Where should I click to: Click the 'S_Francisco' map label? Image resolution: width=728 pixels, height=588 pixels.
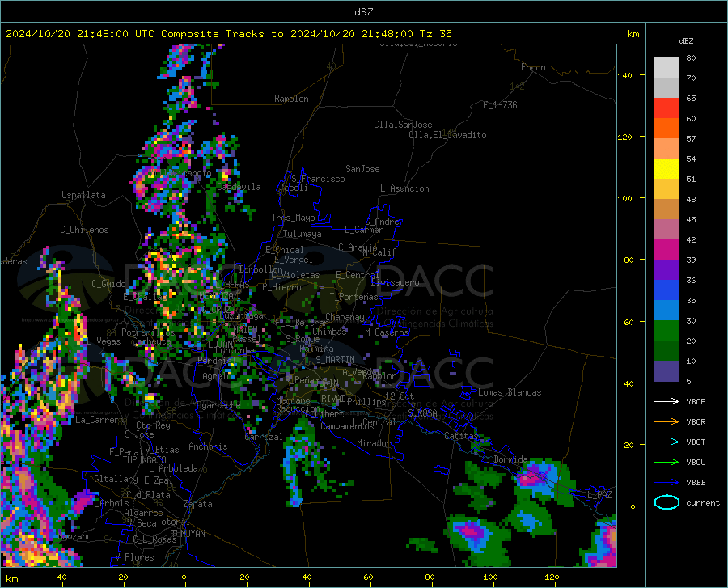click(x=318, y=179)
